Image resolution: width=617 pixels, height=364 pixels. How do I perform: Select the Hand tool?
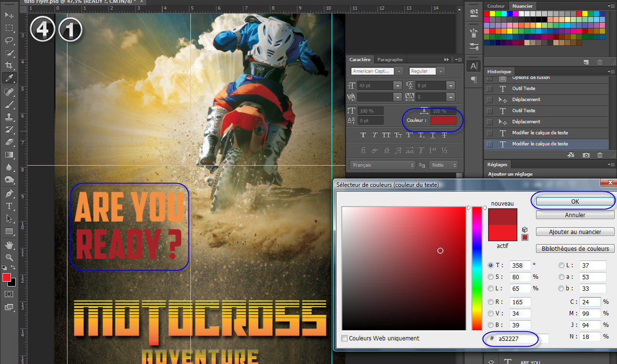coord(9,245)
